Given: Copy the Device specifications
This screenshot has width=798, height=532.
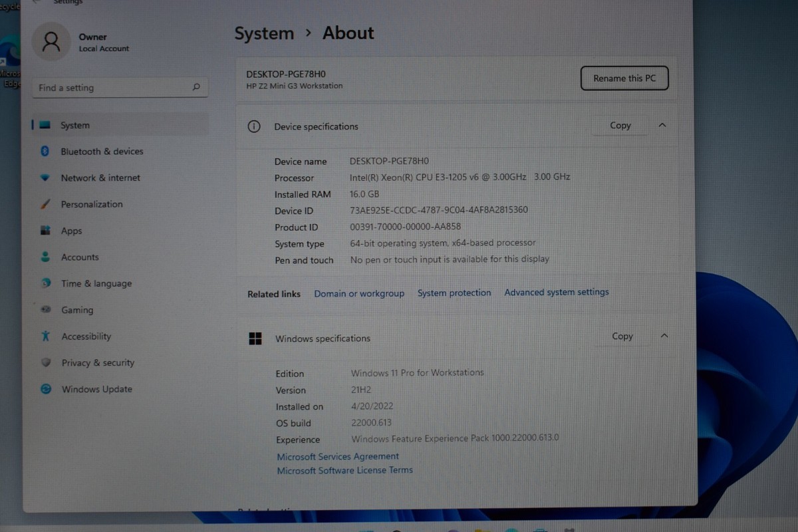Looking at the screenshot, I should tap(620, 125).
